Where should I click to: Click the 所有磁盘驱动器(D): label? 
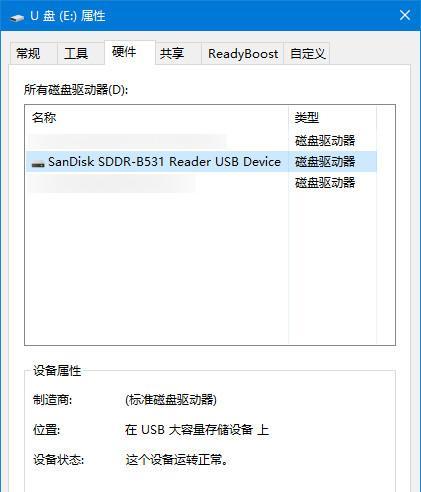coord(76,90)
